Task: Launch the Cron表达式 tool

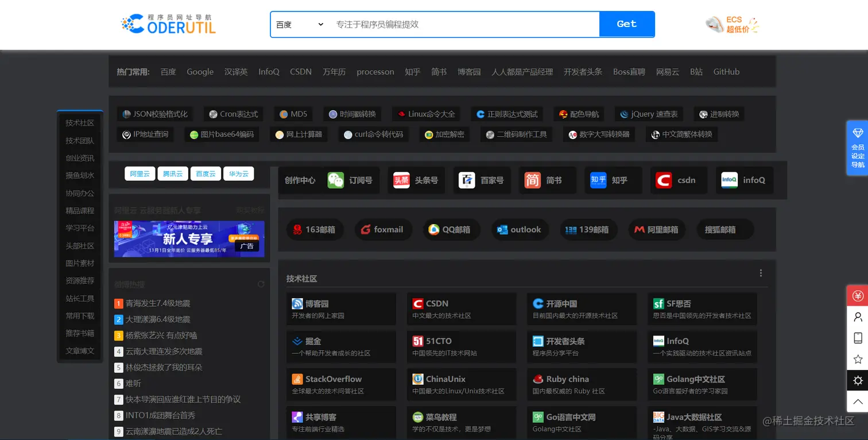Action: pyautogui.click(x=234, y=114)
